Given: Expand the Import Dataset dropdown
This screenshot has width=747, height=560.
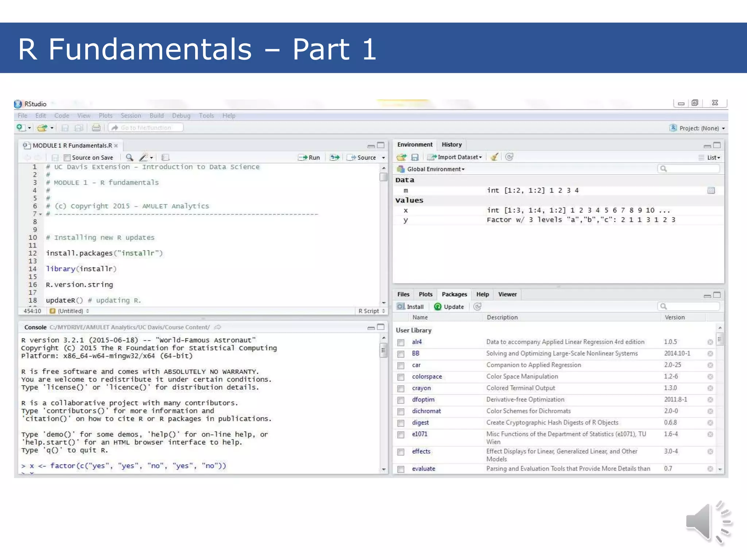Looking at the screenshot, I should tap(459, 157).
